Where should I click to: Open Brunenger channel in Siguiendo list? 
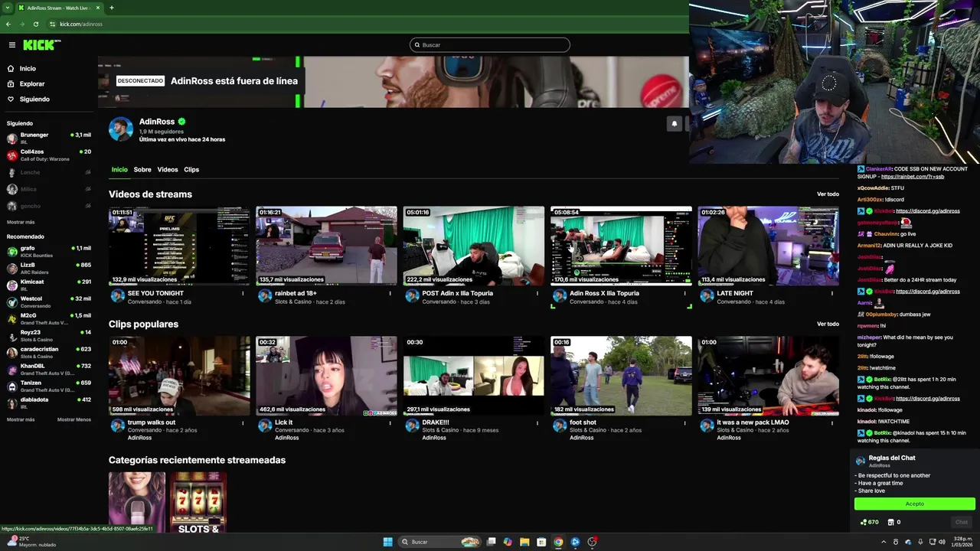pyautogui.click(x=49, y=138)
